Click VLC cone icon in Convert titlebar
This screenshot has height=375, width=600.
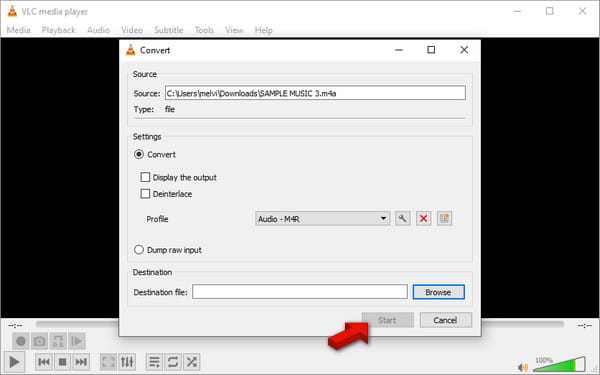[x=131, y=50]
